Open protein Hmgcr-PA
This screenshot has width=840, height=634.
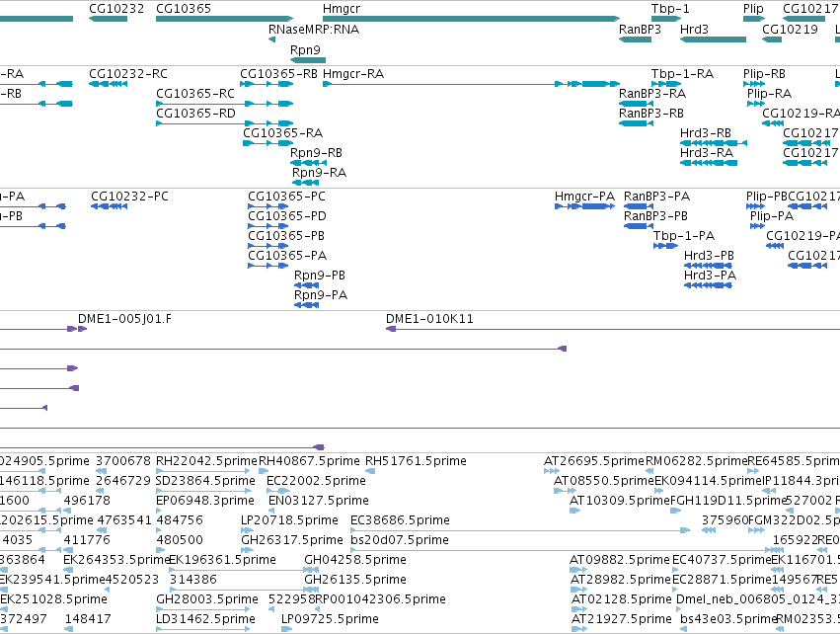tap(584, 197)
